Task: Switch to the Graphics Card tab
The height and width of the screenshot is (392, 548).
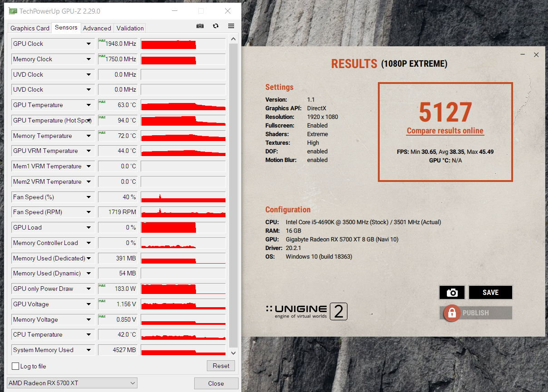Action: click(x=30, y=28)
